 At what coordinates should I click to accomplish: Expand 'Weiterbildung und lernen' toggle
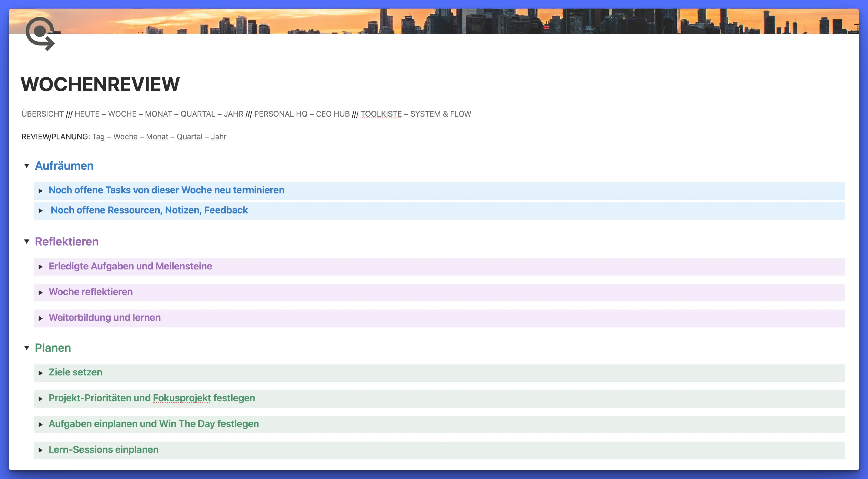coord(40,318)
